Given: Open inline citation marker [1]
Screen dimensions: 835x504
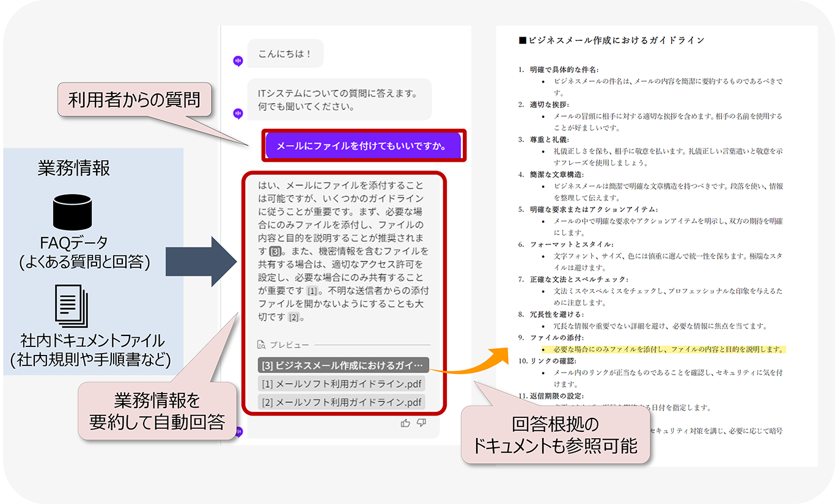Looking at the screenshot, I should pos(312,291).
